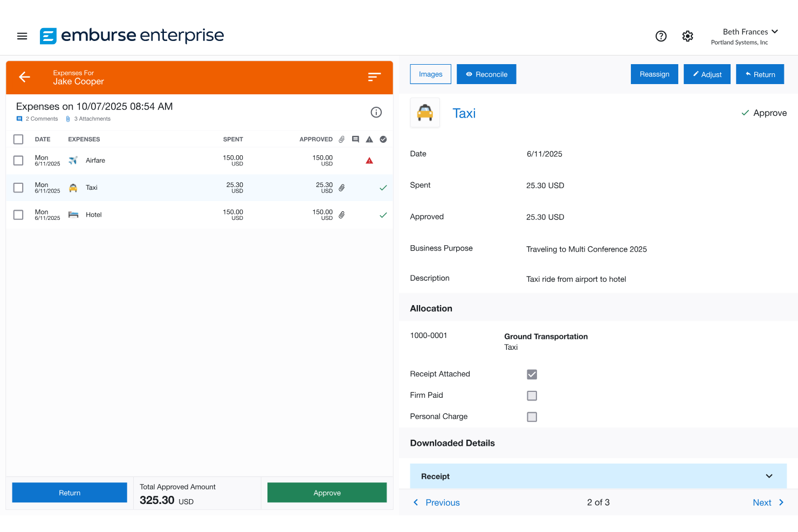798x532 pixels.
Task: Click Next to view expense 3 of 3
Action: [x=768, y=502]
